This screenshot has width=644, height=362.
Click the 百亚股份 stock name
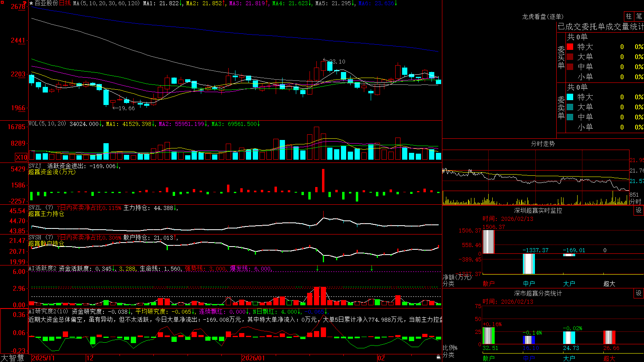click(x=46, y=3)
